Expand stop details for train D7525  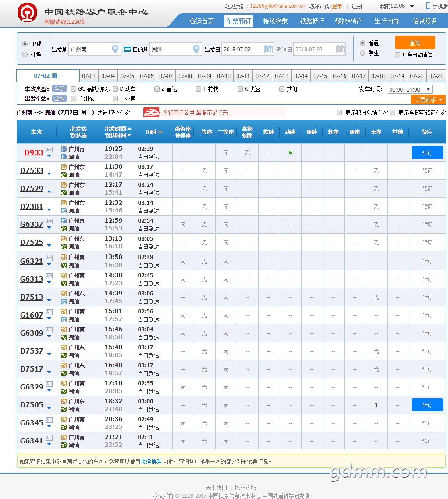pyautogui.click(x=49, y=246)
